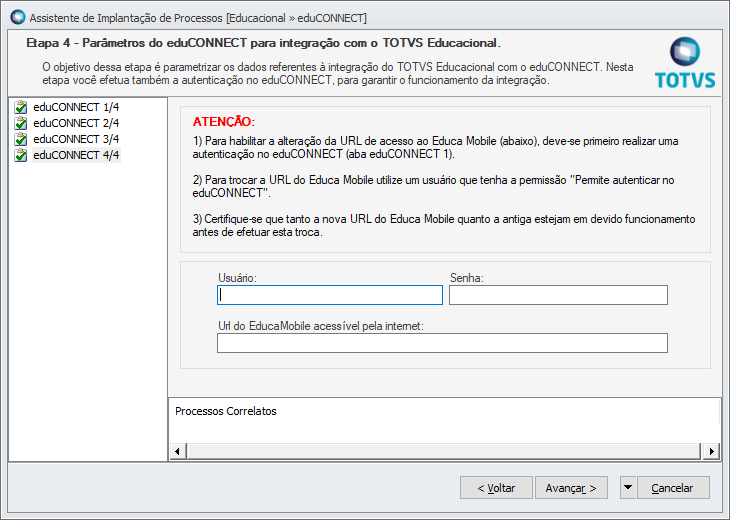Select the eduCONNECT 2/4 step
This screenshot has height=520, width=730.
click(x=76, y=123)
